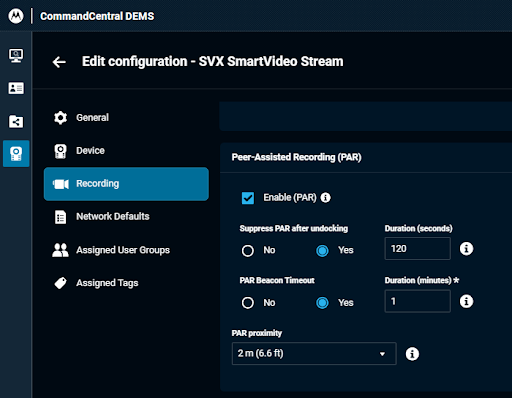This screenshot has width=512, height=398.
Task: Click the PAR proximity label
Action: pyautogui.click(x=257, y=333)
